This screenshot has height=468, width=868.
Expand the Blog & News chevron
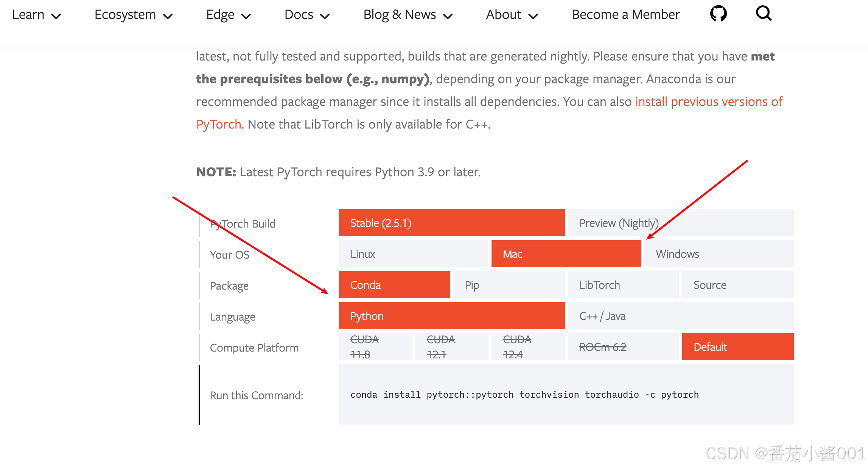click(x=448, y=16)
